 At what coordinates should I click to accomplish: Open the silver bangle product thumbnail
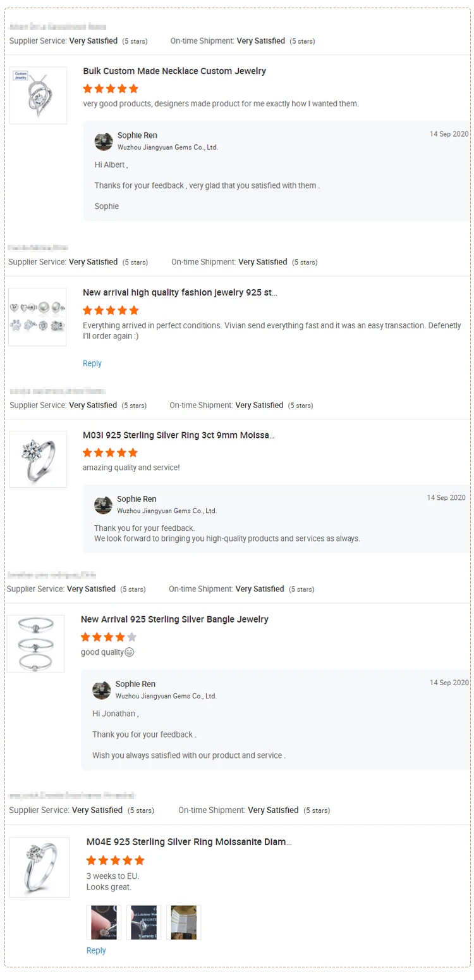pos(36,643)
